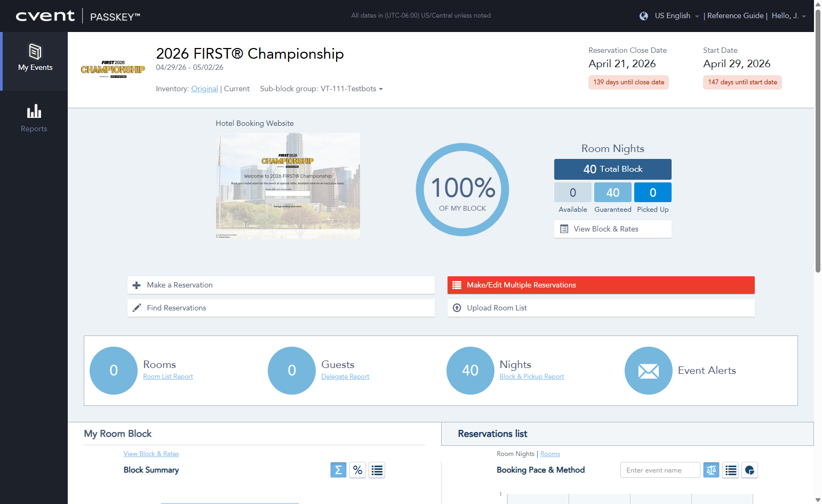The height and width of the screenshot is (504, 822).
Task: Click the list icon in Booking Pace & Method
Action: tap(731, 470)
